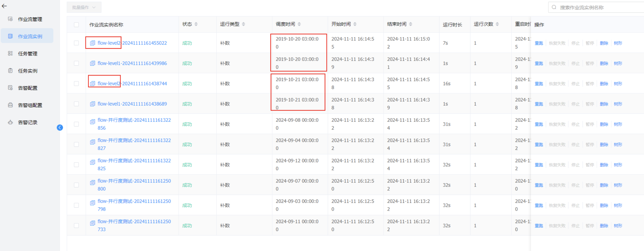Image resolution: width=644 pixels, height=251 pixels.
Task: Click 删除 for flow-level1-20241111161439986 row
Action: (x=604, y=63)
